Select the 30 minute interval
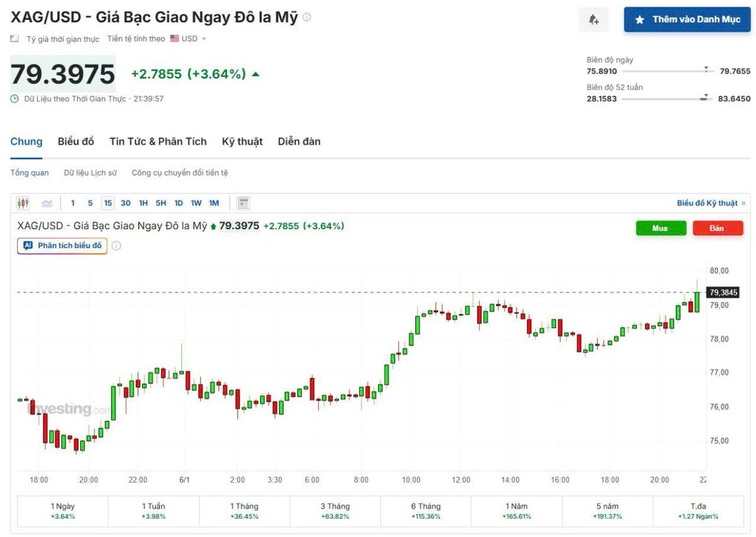Image resolution: width=756 pixels, height=537 pixels. [x=125, y=203]
